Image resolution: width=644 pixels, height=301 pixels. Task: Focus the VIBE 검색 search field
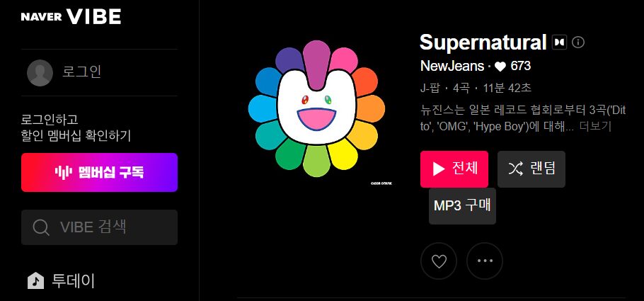99,227
